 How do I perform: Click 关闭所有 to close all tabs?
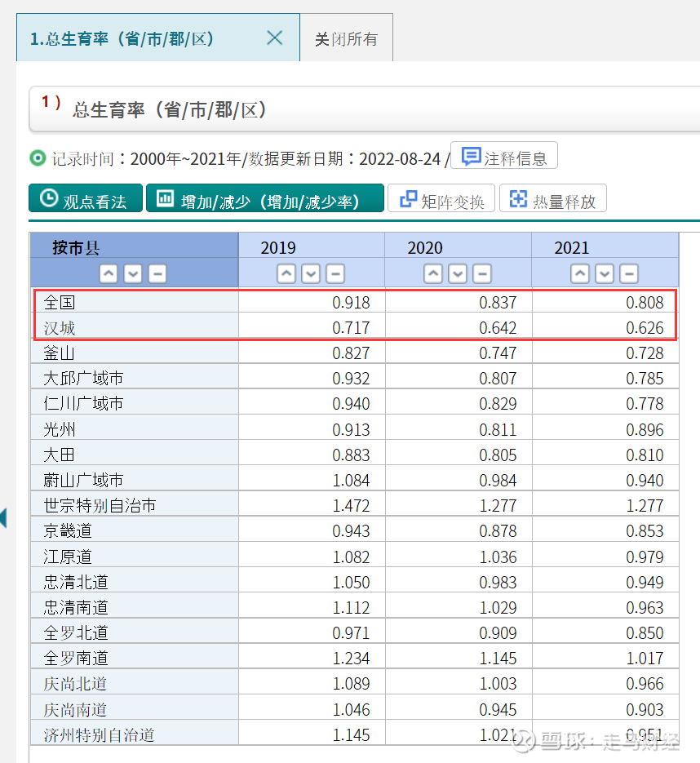[x=346, y=37]
